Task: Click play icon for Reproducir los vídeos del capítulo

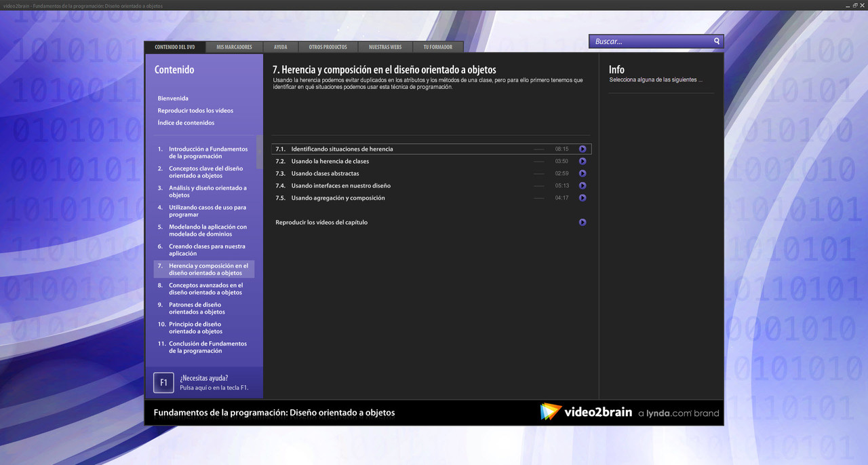Action: click(583, 222)
